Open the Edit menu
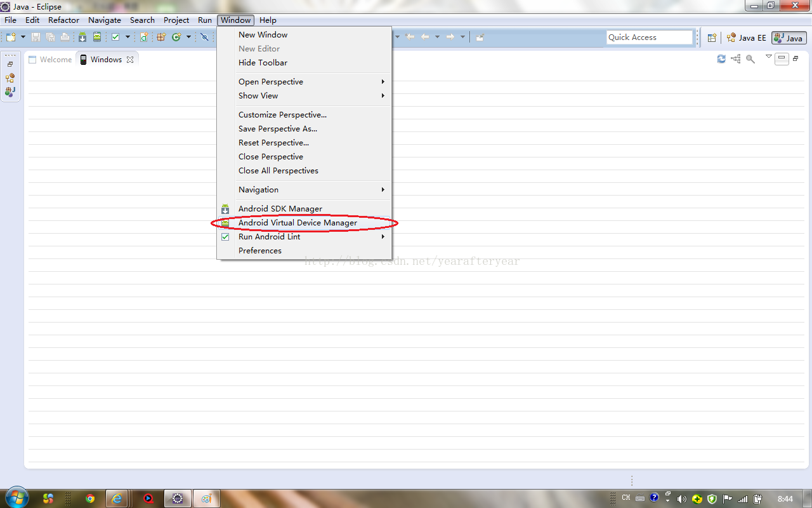Image resolution: width=812 pixels, height=508 pixels. click(x=32, y=20)
